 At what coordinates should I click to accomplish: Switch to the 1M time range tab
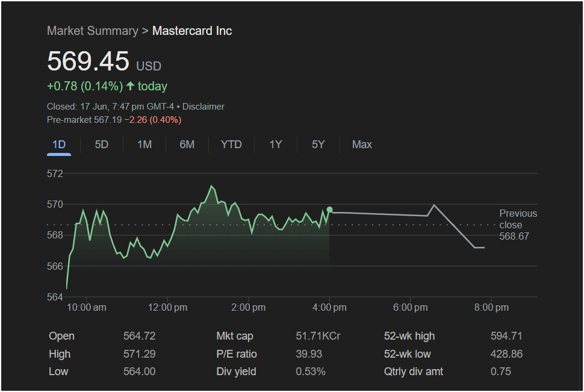coord(144,145)
